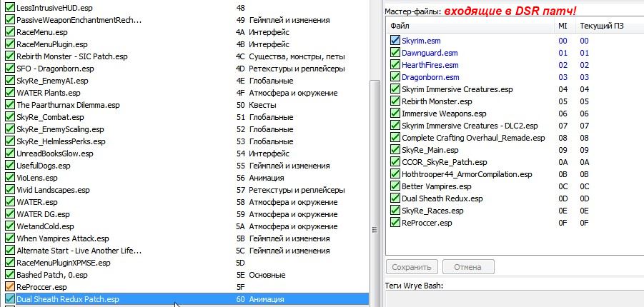Image resolution: width=644 pixels, height=307 pixels.
Task: Uncheck the LessIntrusiveHUD.esp checkbox
Action: coord(9,8)
